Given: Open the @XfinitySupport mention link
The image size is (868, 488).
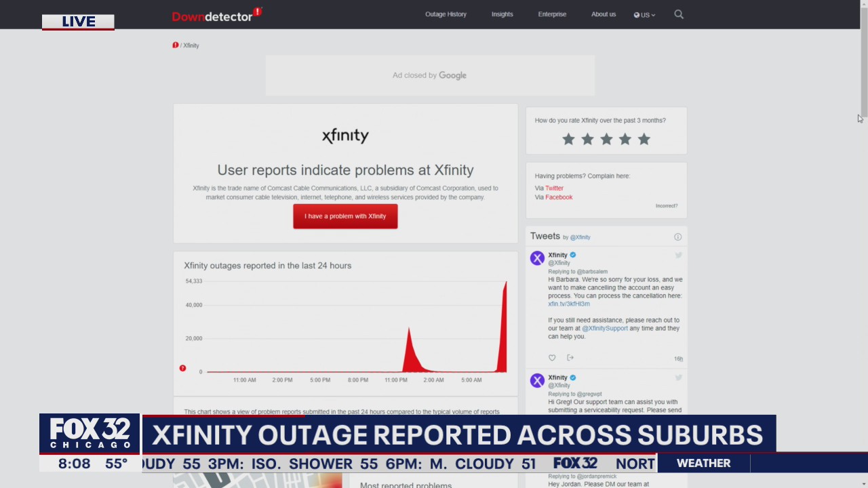Looking at the screenshot, I should pyautogui.click(x=605, y=328).
